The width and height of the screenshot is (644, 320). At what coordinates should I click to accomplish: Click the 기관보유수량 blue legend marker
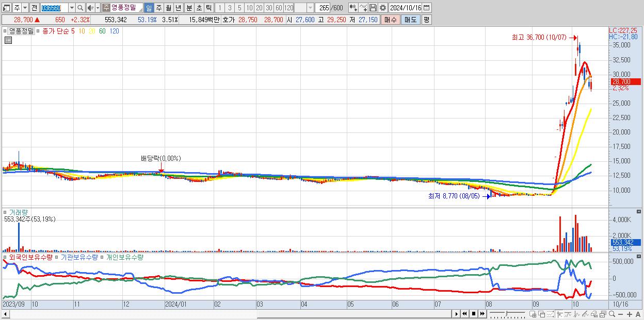pyautogui.click(x=57, y=257)
